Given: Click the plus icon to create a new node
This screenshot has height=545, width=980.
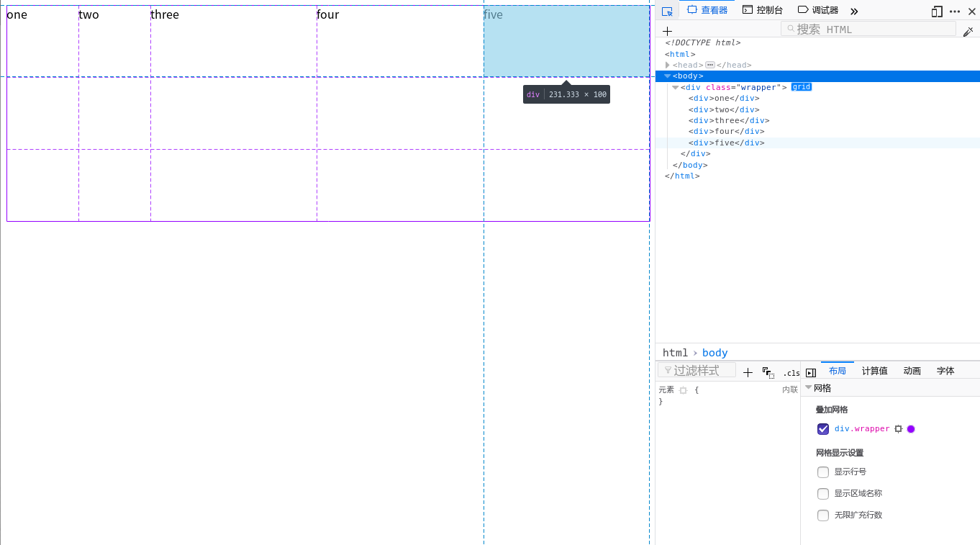Looking at the screenshot, I should (667, 30).
